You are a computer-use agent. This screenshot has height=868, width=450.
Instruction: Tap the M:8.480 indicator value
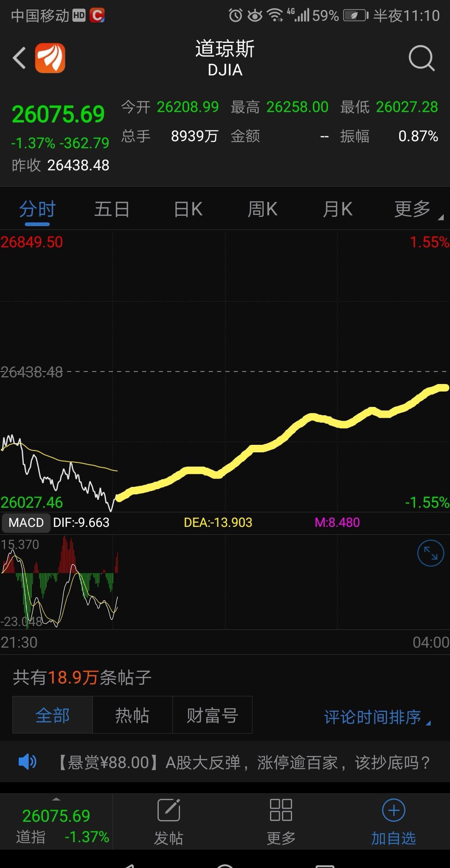337,523
